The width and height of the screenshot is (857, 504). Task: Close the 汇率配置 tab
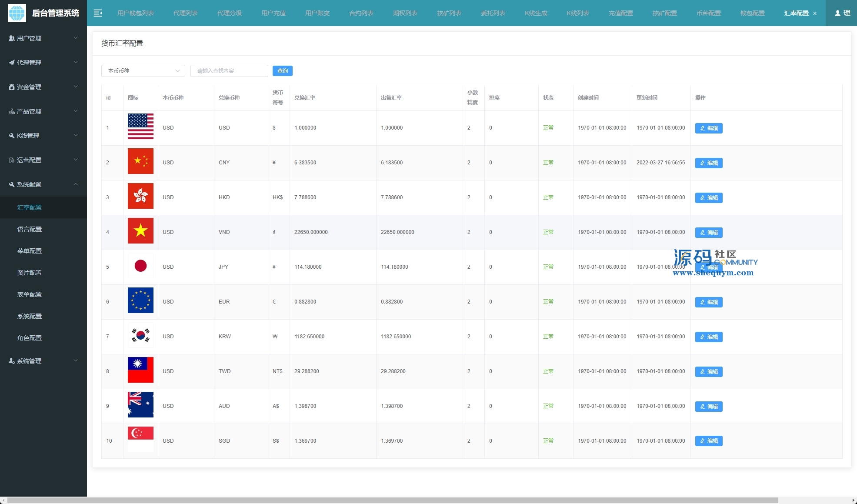click(815, 13)
